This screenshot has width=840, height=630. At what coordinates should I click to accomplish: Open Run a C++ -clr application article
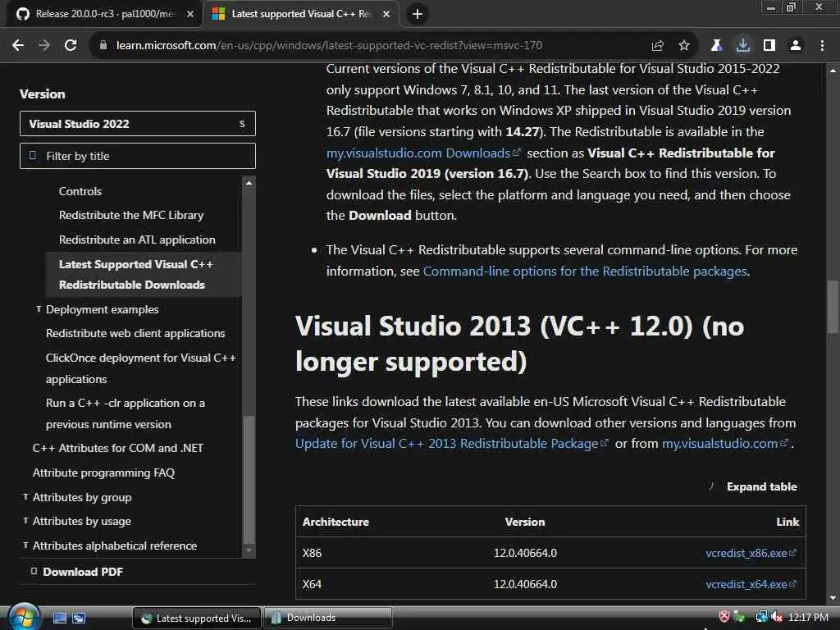click(126, 413)
